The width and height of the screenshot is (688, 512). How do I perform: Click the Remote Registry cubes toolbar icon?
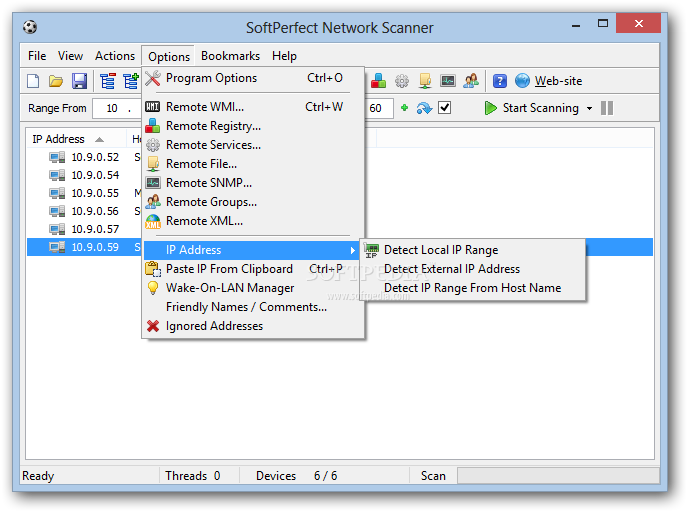tap(378, 81)
